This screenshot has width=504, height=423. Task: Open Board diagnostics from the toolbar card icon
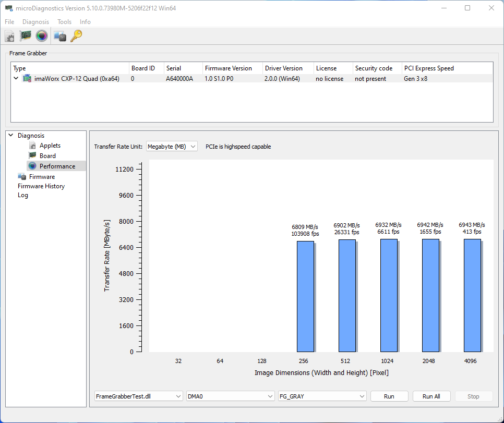[x=25, y=36]
